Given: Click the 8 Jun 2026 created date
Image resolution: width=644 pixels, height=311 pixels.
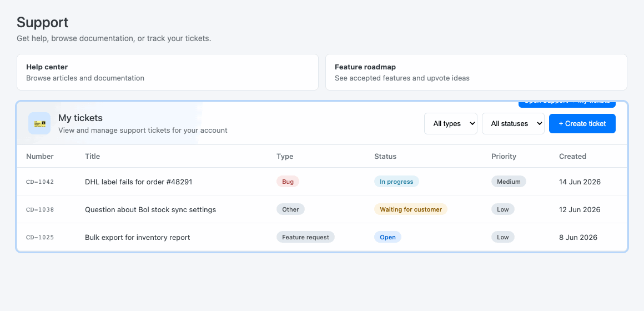Looking at the screenshot, I should [578, 238].
